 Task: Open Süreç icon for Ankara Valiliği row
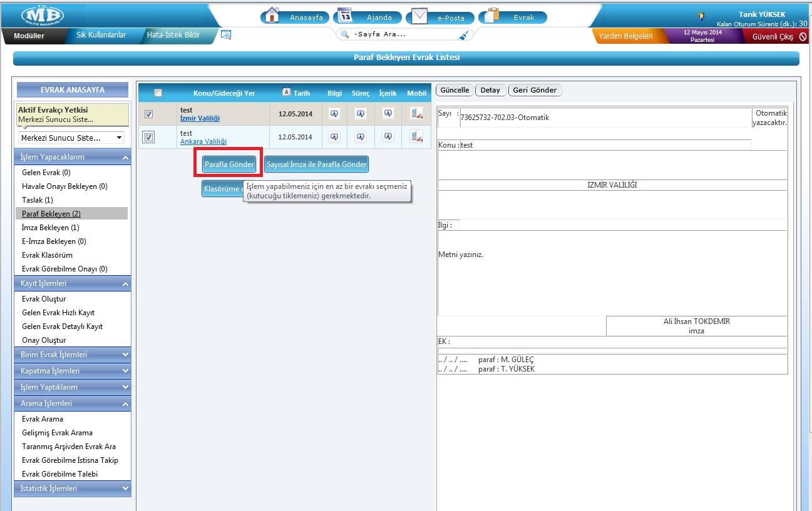(361, 137)
